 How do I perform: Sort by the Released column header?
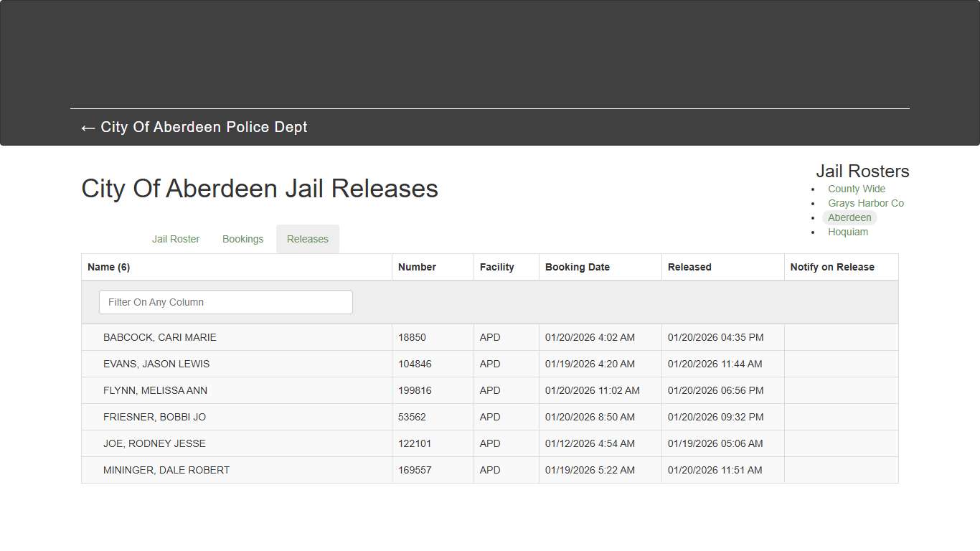tap(689, 267)
